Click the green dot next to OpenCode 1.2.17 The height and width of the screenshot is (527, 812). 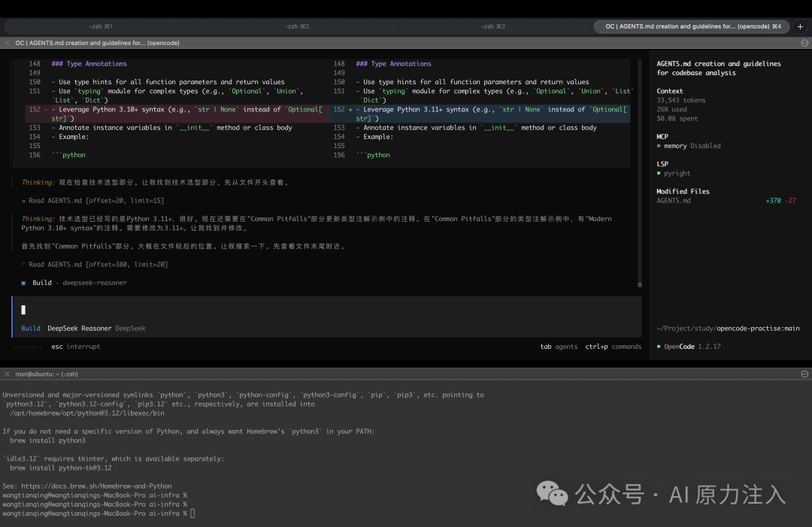(659, 347)
